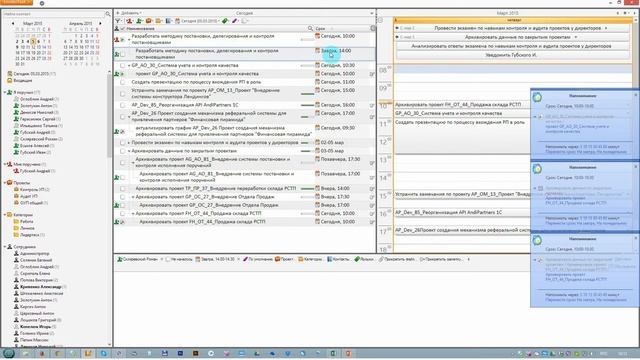Click the contact search input field
The image size is (640, 360).
pos(53,14)
